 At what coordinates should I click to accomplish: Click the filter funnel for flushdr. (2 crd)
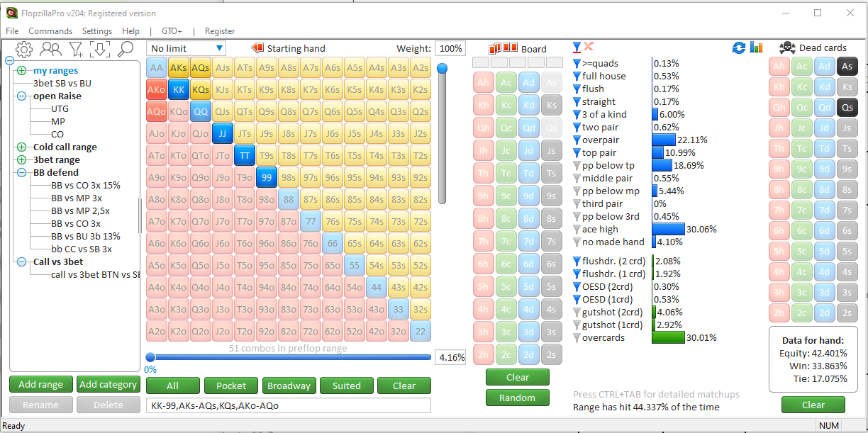click(x=577, y=261)
